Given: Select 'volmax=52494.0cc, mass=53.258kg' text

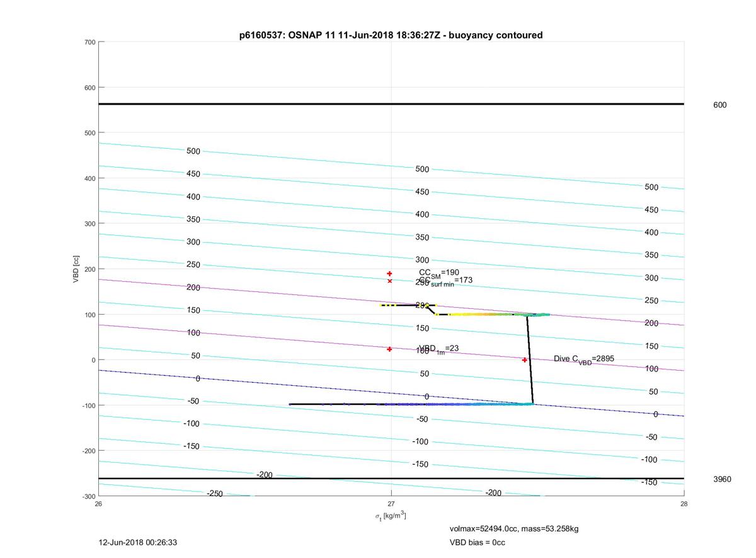Looking at the screenshot, I should [514, 528].
